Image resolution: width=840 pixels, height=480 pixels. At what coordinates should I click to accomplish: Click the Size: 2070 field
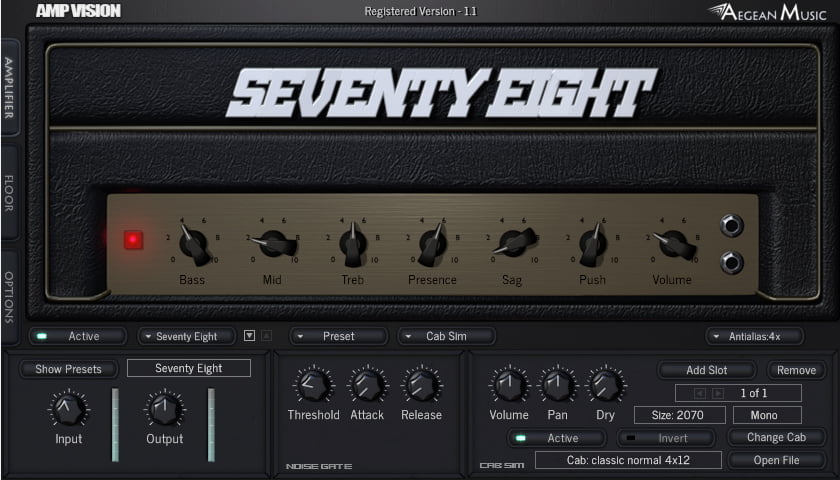(x=680, y=415)
